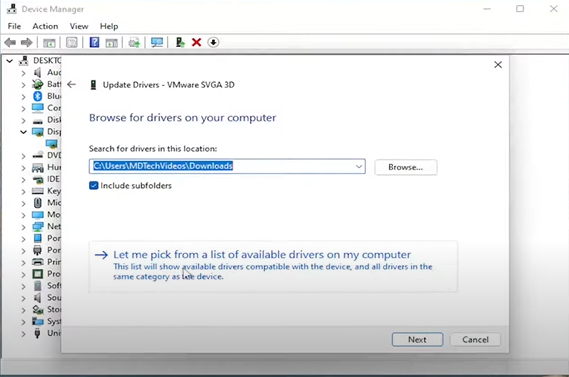
Task: Select the Storage controllers tree icon
Action: click(x=37, y=310)
